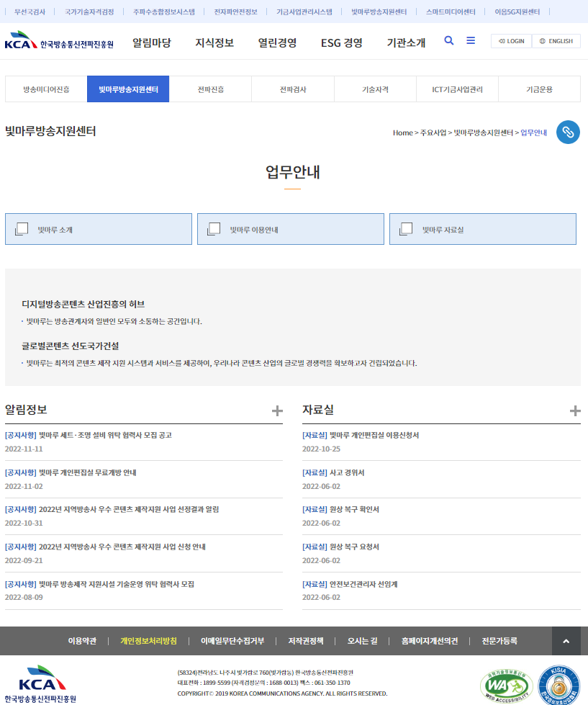Viewport: 588px width, 705px height.
Task: Copy page URL with the blue link icon
Action: 568,133
